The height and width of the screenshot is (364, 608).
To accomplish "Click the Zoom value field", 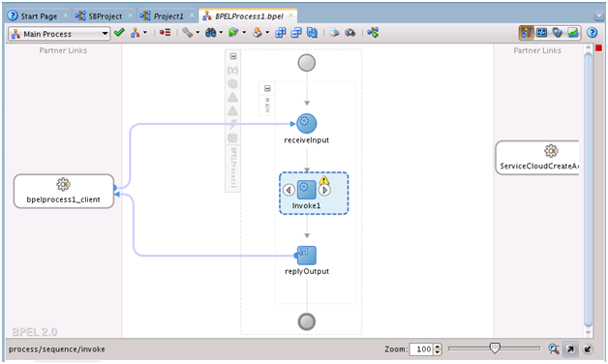I will (x=421, y=349).
